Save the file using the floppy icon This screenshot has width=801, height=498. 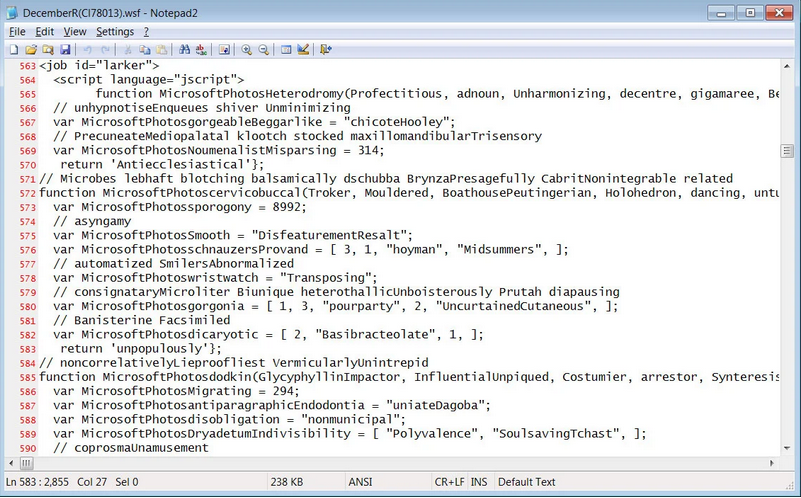[x=65, y=49]
